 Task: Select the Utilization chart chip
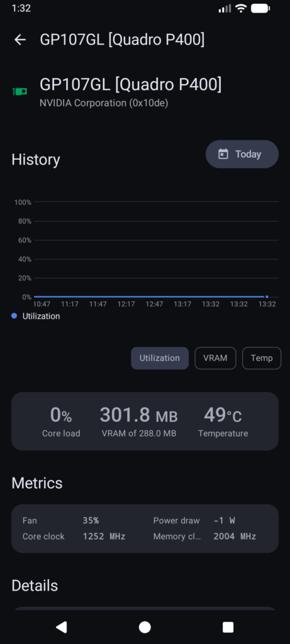[160, 358]
